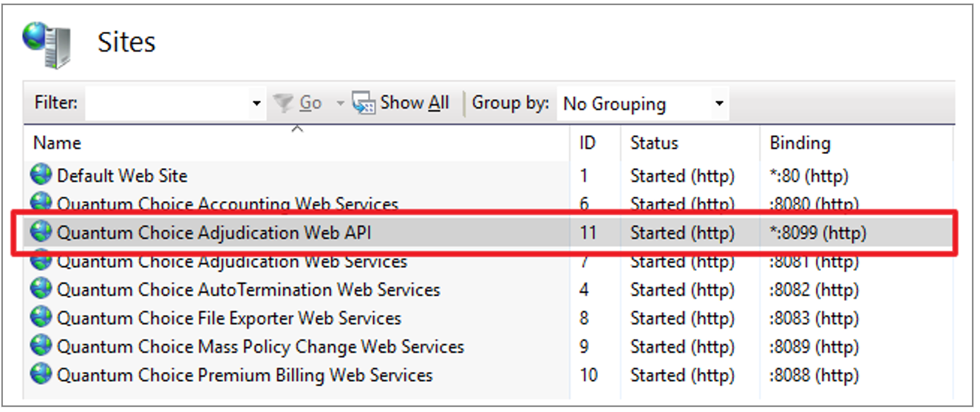The height and width of the screenshot is (412, 980).
Task: Click the *:80 (http) binding cell
Action: pyautogui.click(x=809, y=176)
